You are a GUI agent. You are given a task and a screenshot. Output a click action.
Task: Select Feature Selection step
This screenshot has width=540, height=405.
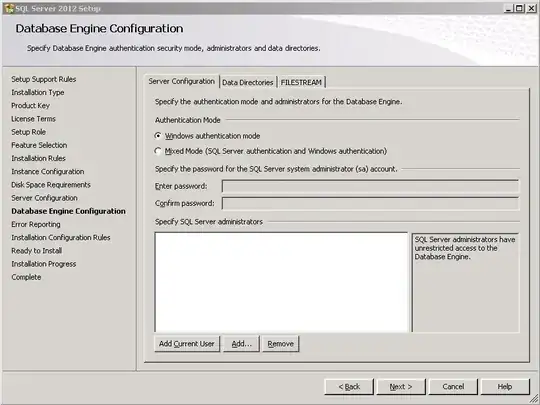pyautogui.click(x=39, y=145)
